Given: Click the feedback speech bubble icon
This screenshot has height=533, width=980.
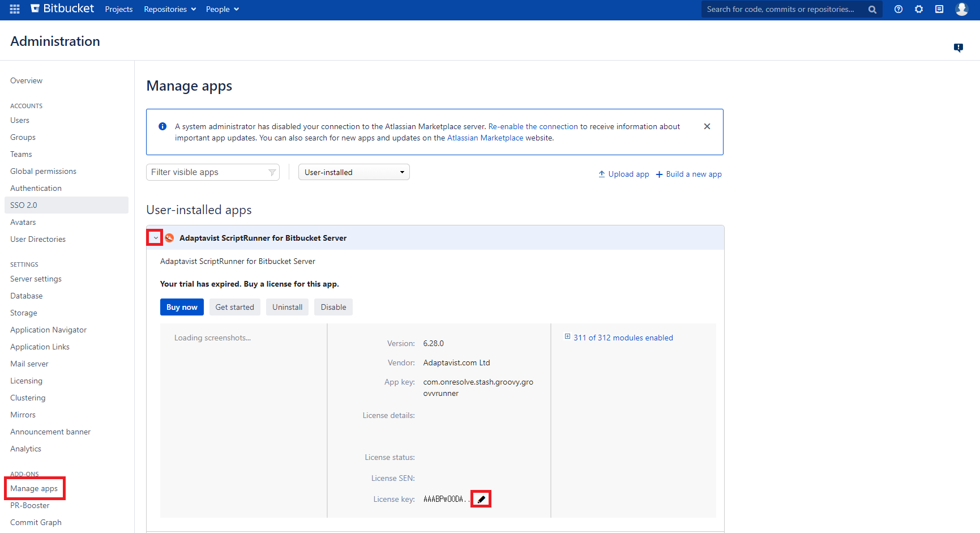Looking at the screenshot, I should (958, 48).
